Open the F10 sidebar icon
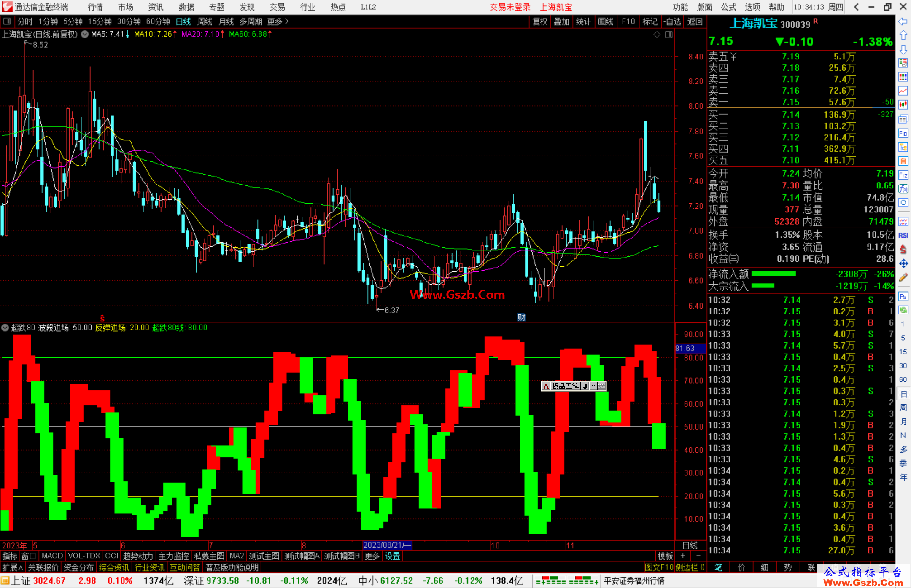The image size is (911, 588). (903, 134)
